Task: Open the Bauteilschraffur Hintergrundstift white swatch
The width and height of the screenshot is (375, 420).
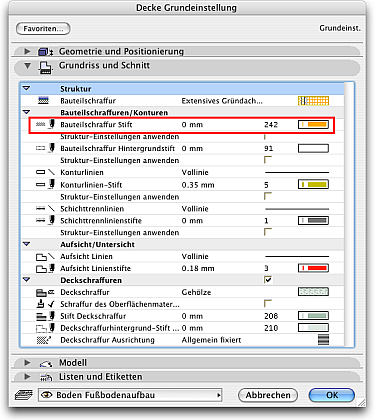Action: 313,148
